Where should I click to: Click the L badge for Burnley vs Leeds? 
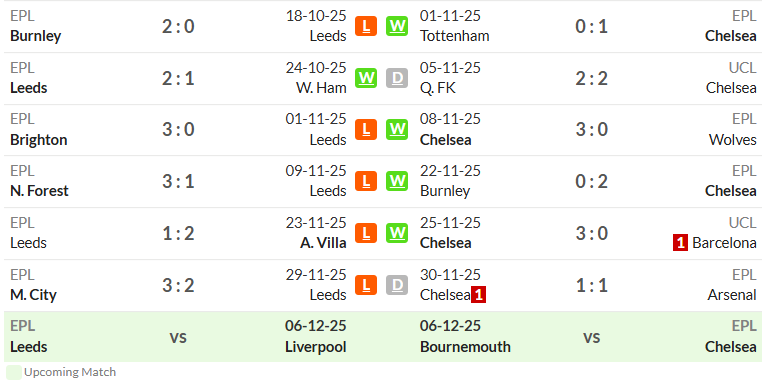tap(365, 26)
